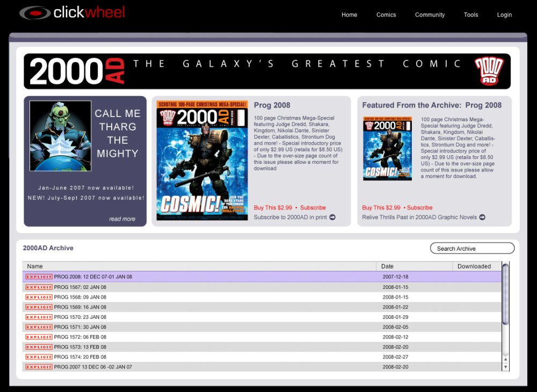Viewport: 537px width, 392px height.
Task: Select row PROG 1573: 13 FEB 08
Action: pyautogui.click(x=262, y=347)
